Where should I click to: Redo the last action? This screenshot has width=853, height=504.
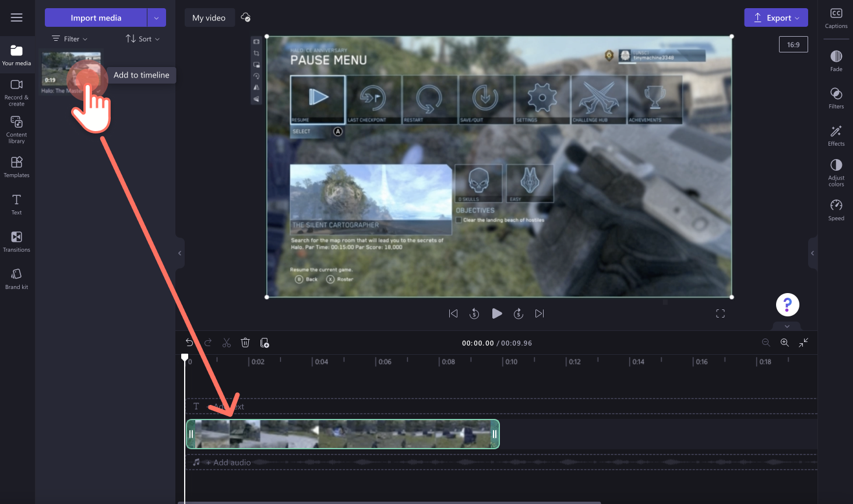208,343
